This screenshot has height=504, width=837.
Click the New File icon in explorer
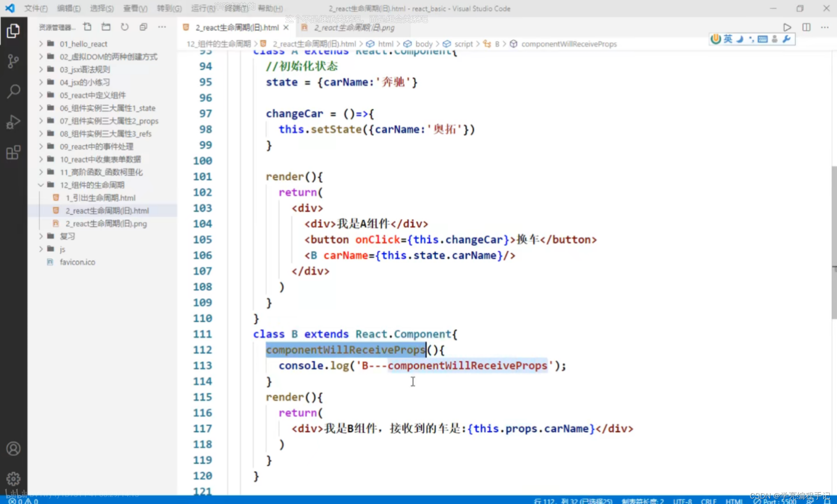pos(87,27)
